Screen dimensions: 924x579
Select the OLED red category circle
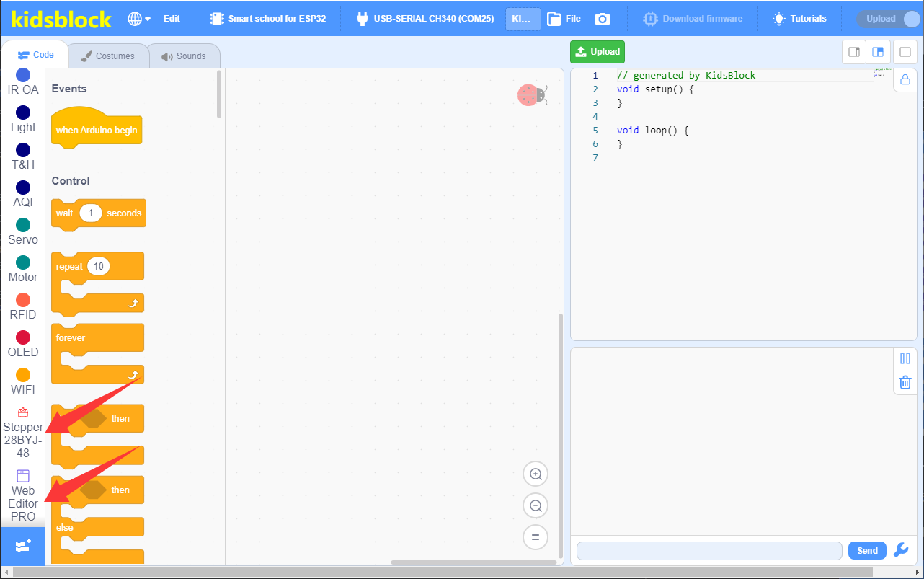tap(23, 337)
